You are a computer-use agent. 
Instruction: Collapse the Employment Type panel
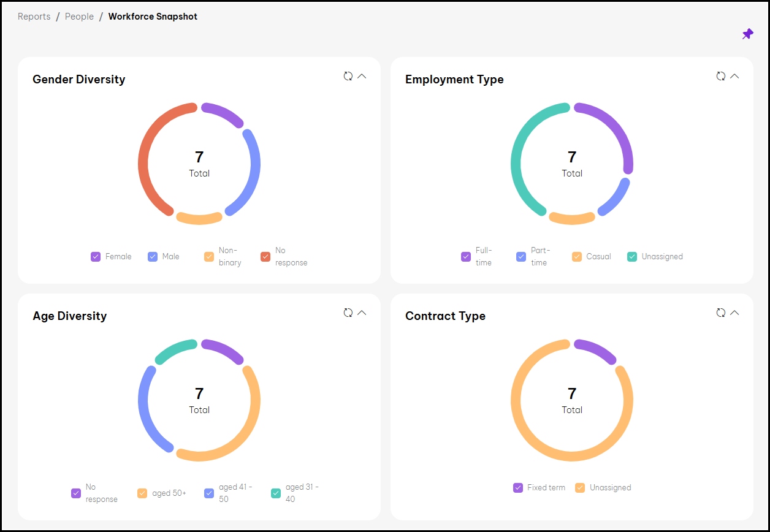pyautogui.click(x=734, y=76)
